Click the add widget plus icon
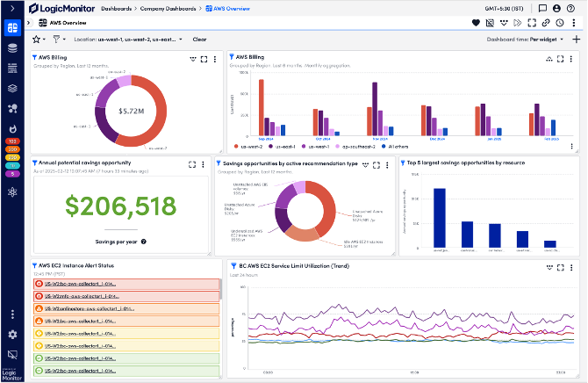Viewport: 588px width, 383px height. click(x=576, y=39)
